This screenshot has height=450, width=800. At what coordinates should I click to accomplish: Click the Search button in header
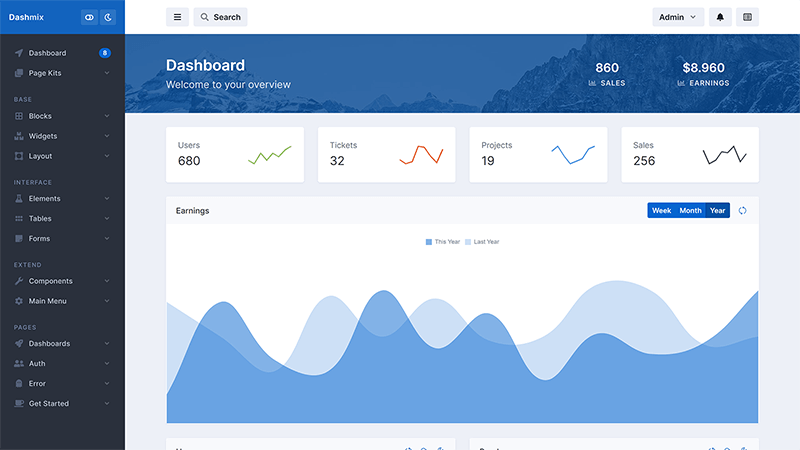point(220,17)
